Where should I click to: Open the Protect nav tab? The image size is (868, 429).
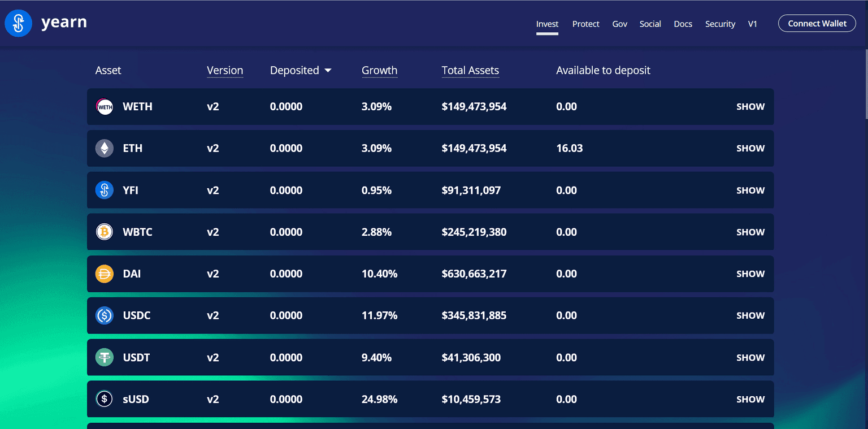coord(585,24)
